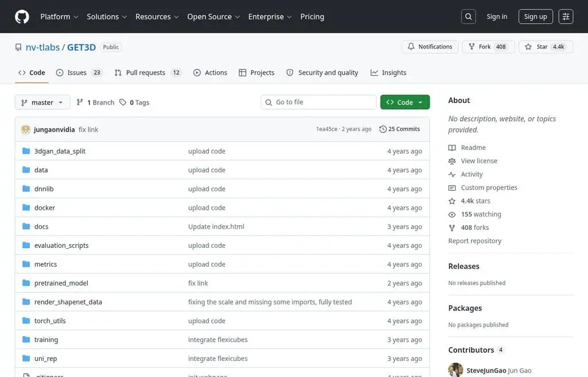Screen dimensions: 588x377
Task: Open appearance settings icon next to Sign up
Action: [x=566, y=17]
